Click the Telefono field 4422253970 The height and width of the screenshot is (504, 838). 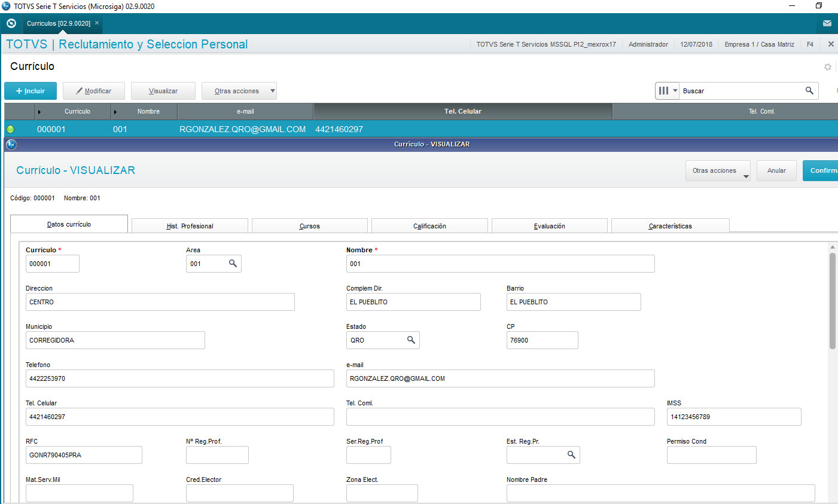point(180,378)
